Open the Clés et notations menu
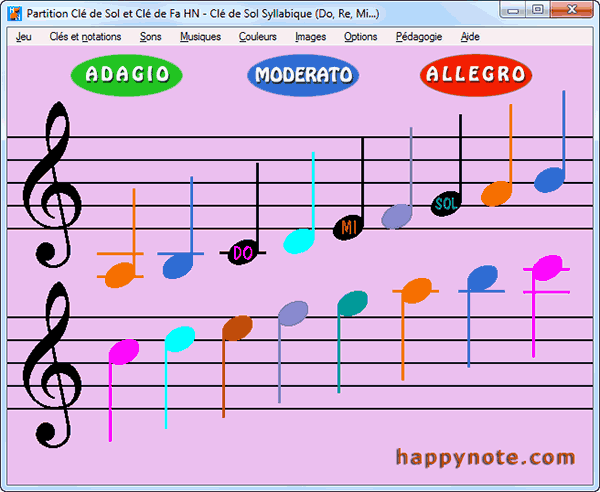The width and height of the screenshot is (600, 492). click(85, 37)
